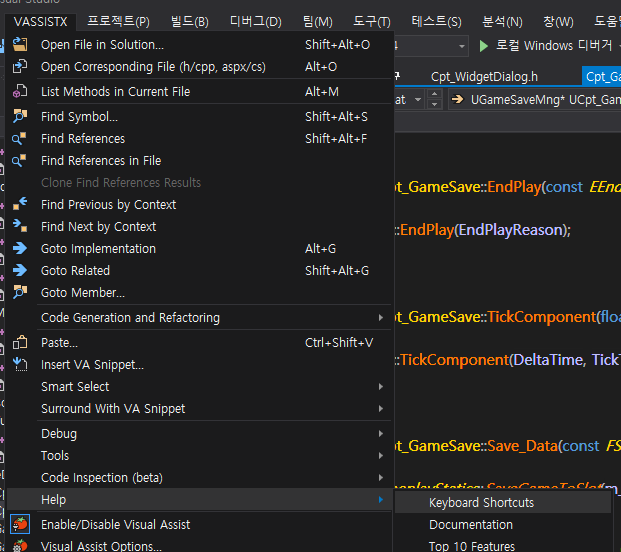621x552 pixels.
Task: Click the Find References in File icon
Action: tap(19, 160)
